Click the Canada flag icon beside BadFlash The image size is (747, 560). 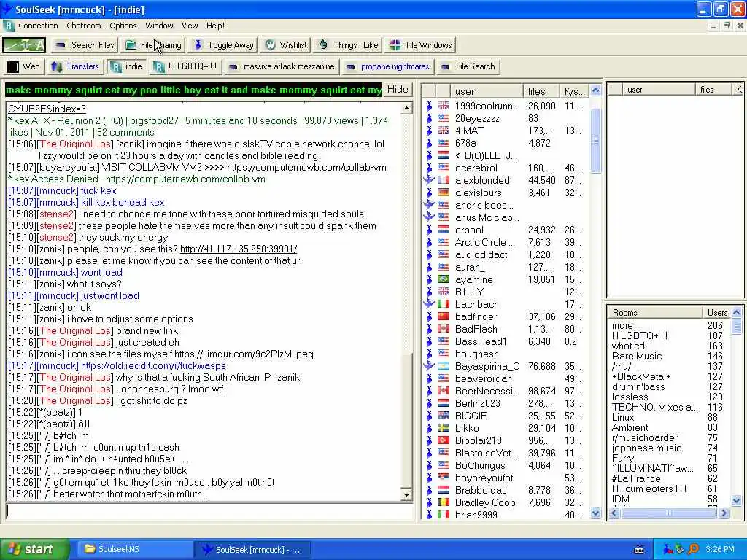[444, 329]
